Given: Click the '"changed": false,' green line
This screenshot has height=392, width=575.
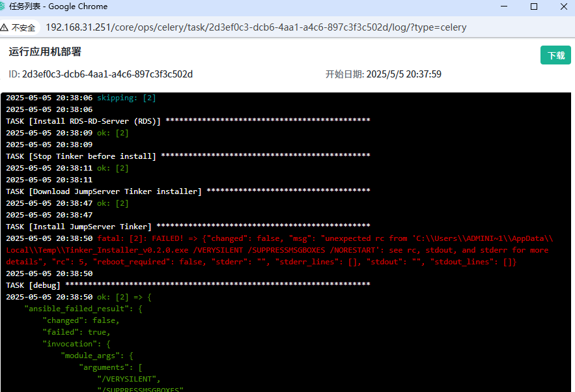Looking at the screenshot, I should (x=81, y=320).
